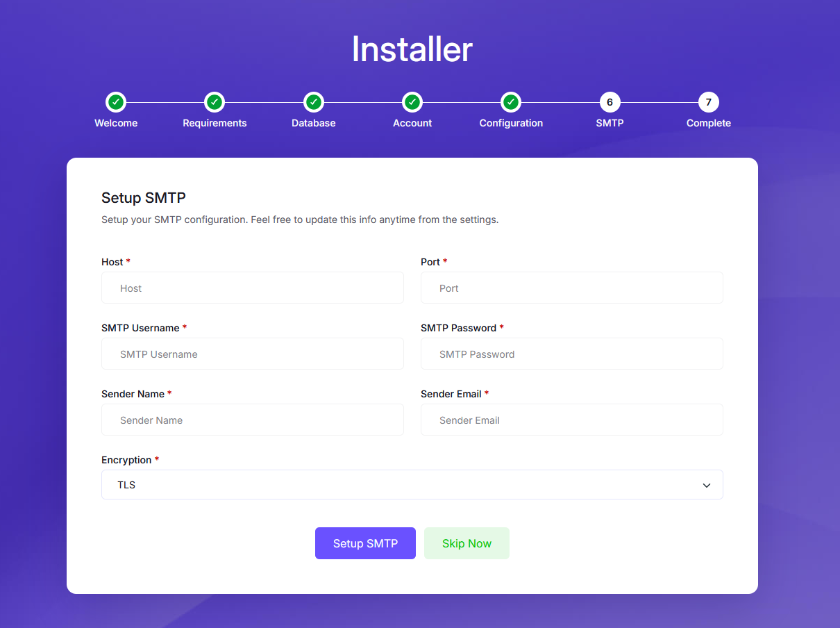The width and height of the screenshot is (840, 628).
Task: Focus the Host input field
Action: (x=252, y=288)
